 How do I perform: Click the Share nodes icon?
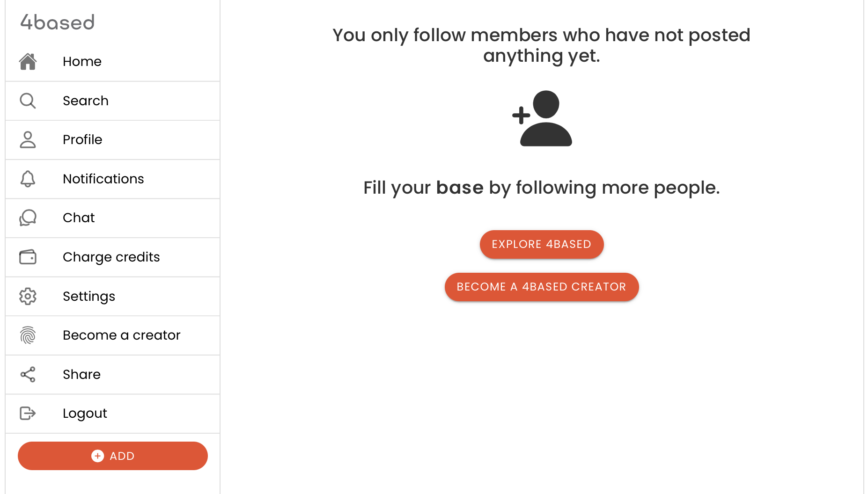click(28, 374)
